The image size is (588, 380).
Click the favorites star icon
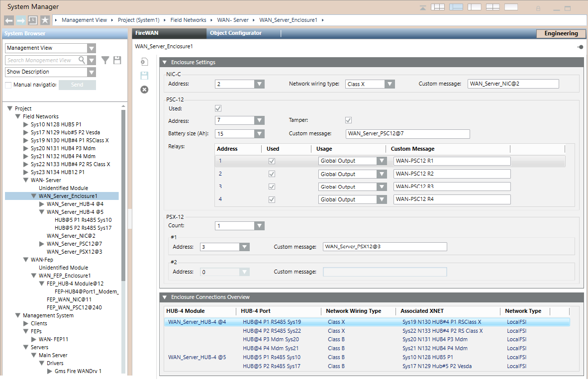click(45, 20)
